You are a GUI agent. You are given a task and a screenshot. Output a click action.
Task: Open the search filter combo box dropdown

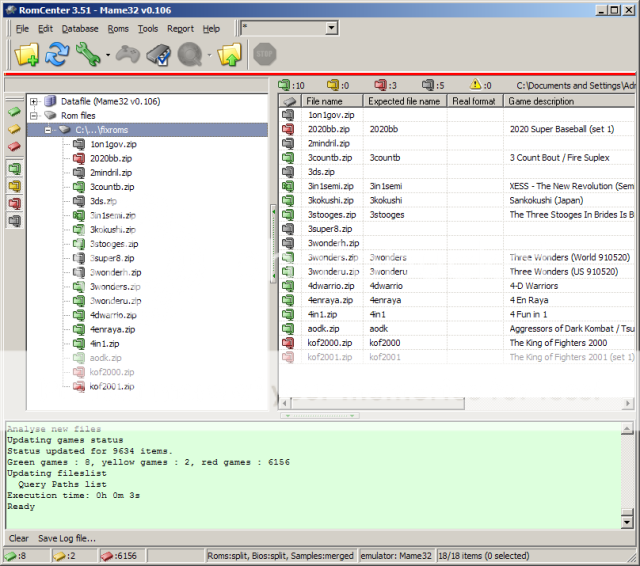(331, 28)
